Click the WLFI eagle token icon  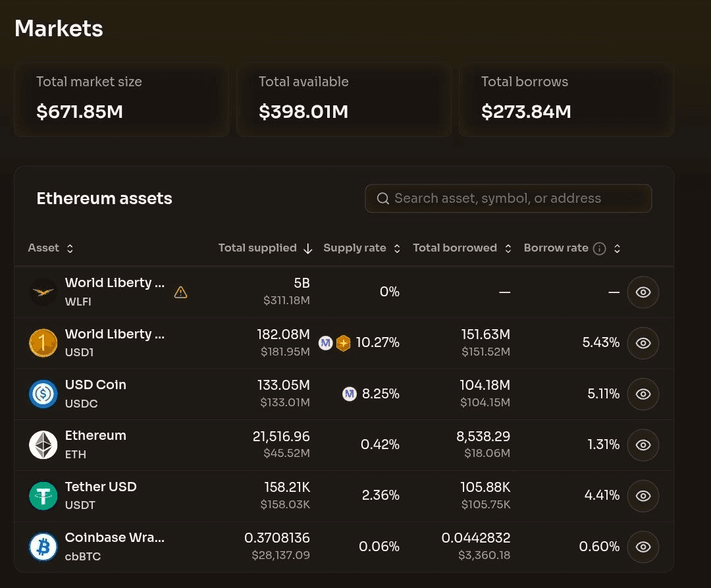[x=43, y=292]
